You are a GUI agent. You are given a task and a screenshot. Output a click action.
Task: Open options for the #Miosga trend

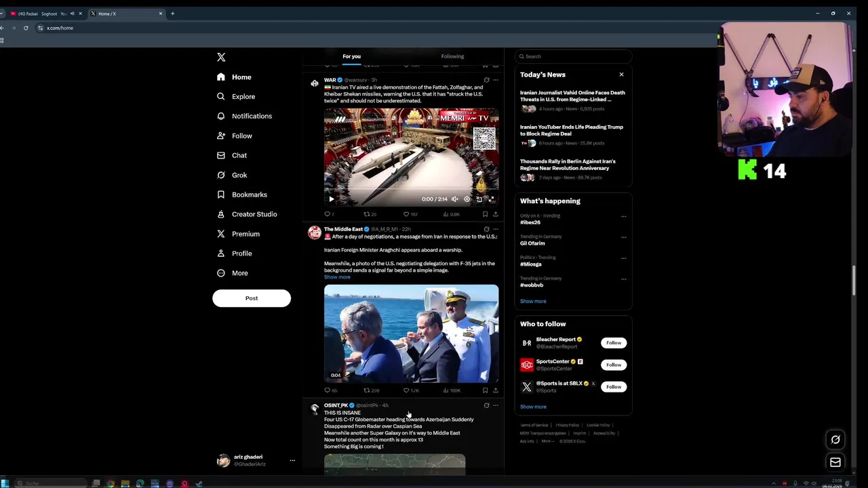click(x=623, y=258)
